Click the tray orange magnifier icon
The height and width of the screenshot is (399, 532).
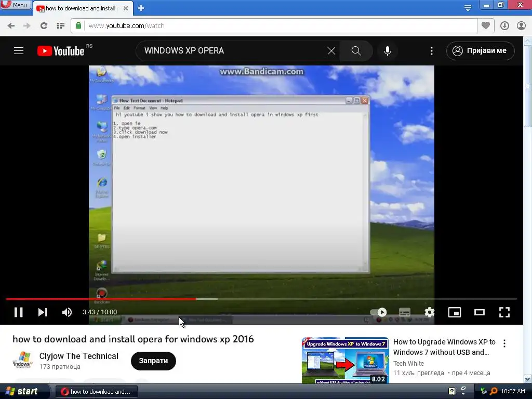pyautogui.click(x=494, y=391)
